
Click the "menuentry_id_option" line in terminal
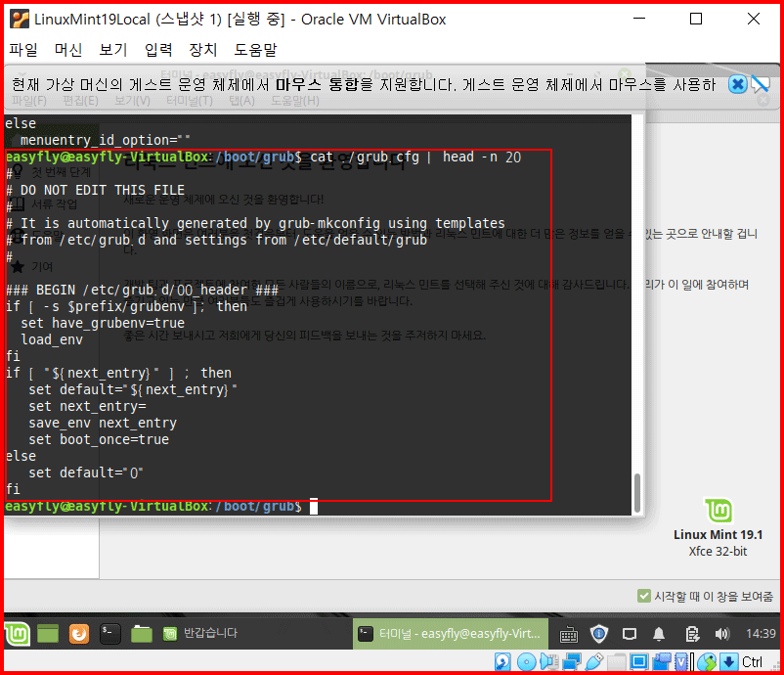tap(105, 140)
